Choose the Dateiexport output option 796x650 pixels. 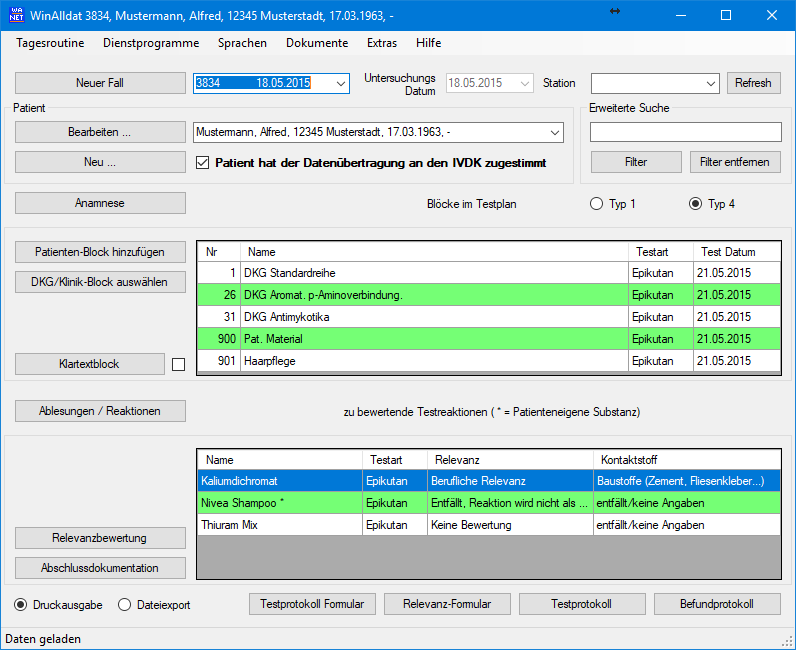click(x=125, y=605)
